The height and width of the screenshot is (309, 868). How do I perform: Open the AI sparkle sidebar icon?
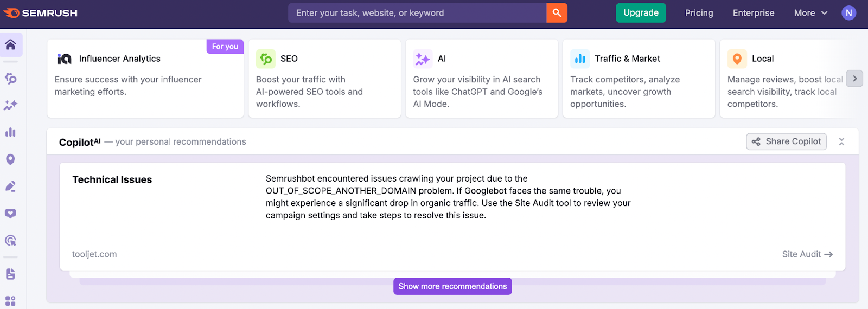[11, 105]
